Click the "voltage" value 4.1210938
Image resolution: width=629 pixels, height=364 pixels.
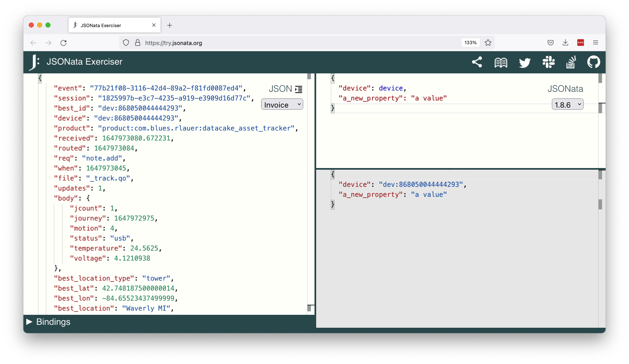pyautogui.click(x=132, y=258)
